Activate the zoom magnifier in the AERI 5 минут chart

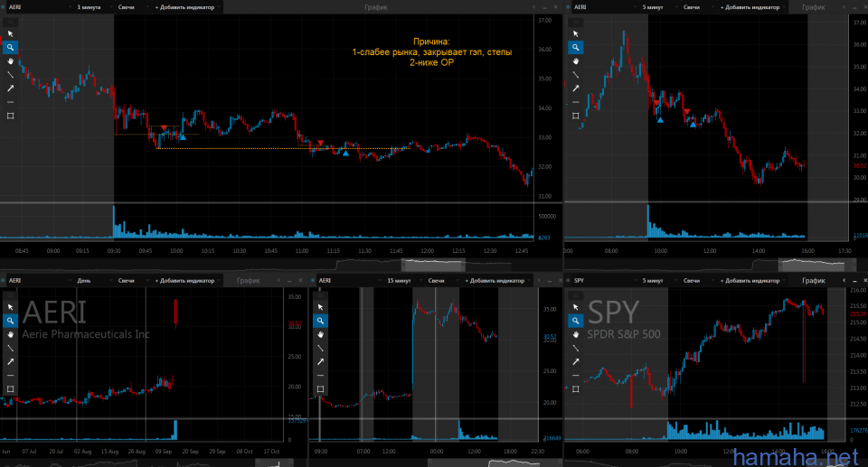point(576,48)
